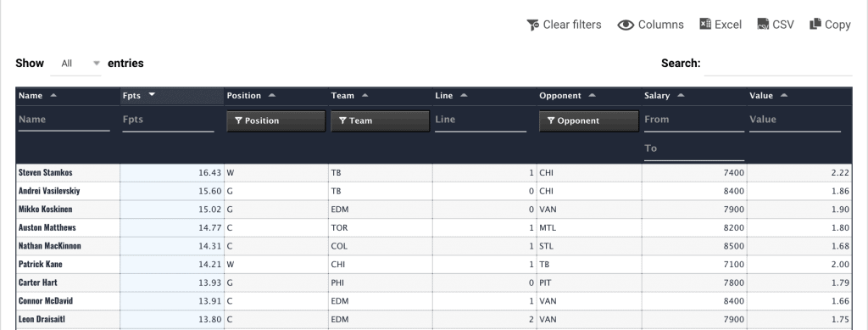
Task: Click the Name column header
Action: pos(68,96)
